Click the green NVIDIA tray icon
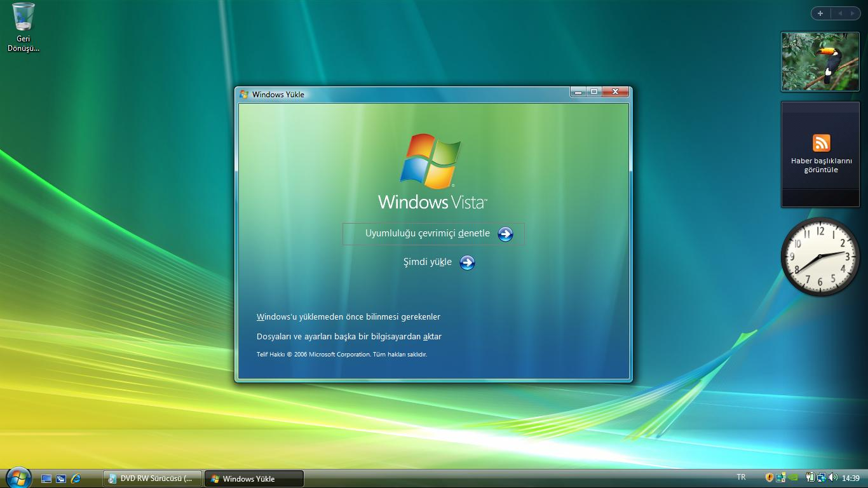Image resolution: width=868 pixels, height=488 pixels. click(x=792, y=477)
